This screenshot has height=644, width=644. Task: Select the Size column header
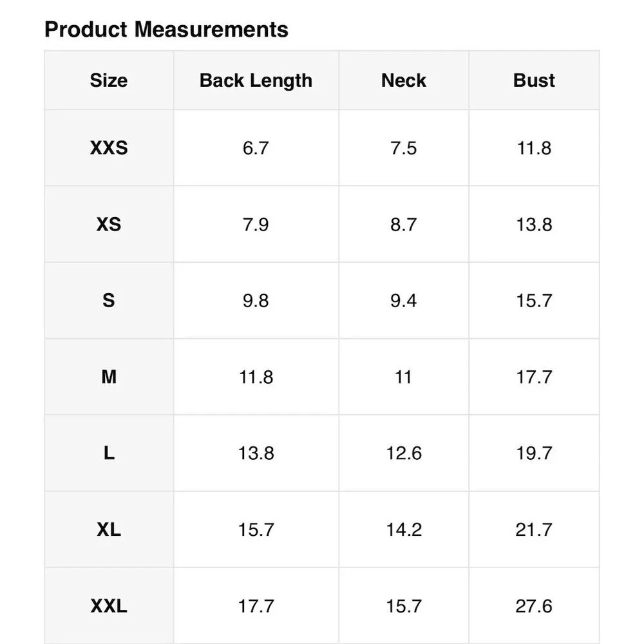coord(109,80)
